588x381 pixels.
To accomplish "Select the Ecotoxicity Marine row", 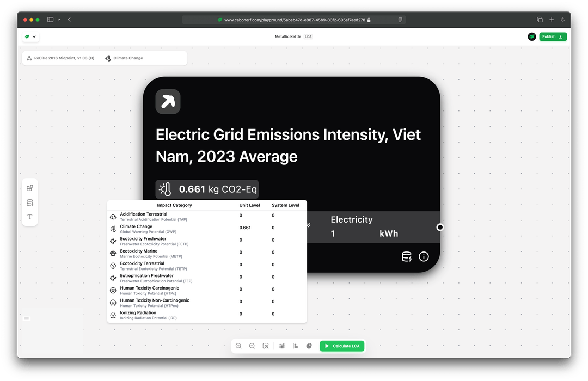I will pos(207,254).
